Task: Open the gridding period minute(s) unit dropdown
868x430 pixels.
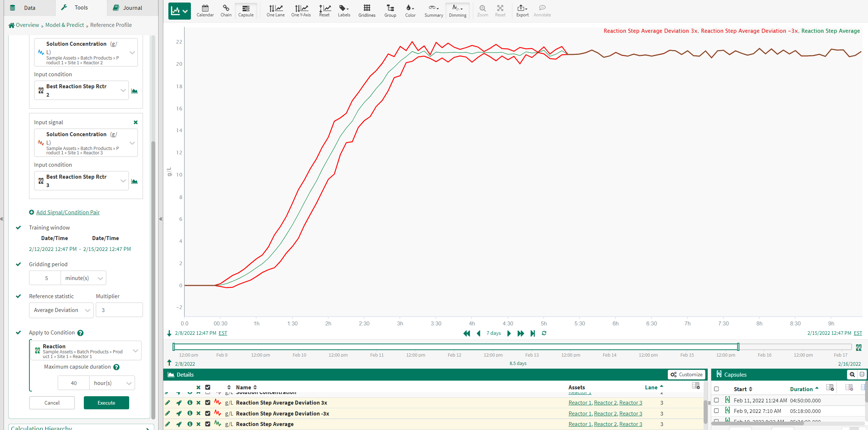Action: tap(83, 278)
